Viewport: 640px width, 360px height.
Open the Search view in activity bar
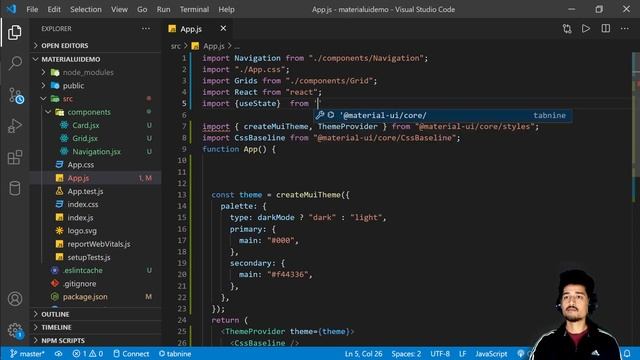click(15, 63)
